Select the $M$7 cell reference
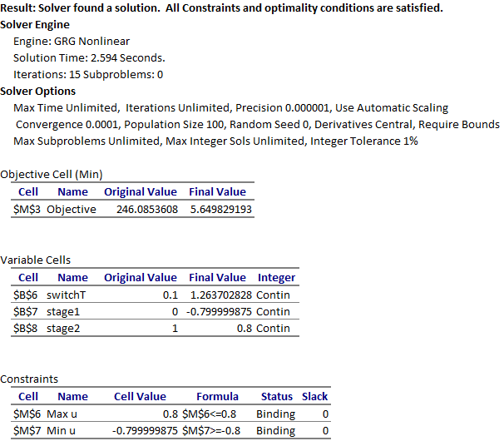504x441 pixels. click(27, 431)
